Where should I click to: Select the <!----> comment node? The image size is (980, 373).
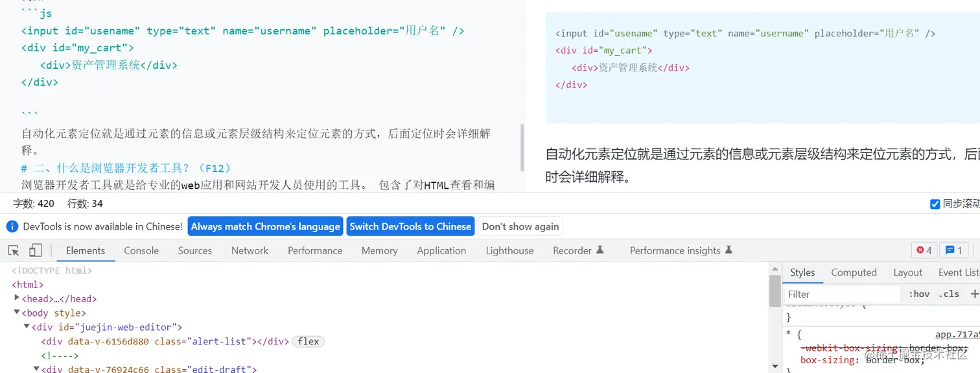point(60,355)
